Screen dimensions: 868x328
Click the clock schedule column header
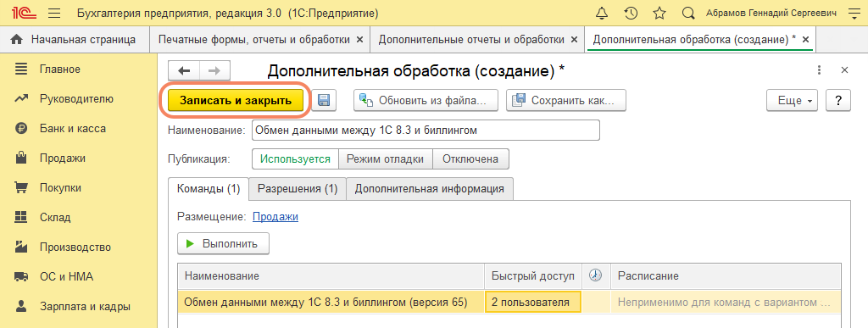pos(596,275)
